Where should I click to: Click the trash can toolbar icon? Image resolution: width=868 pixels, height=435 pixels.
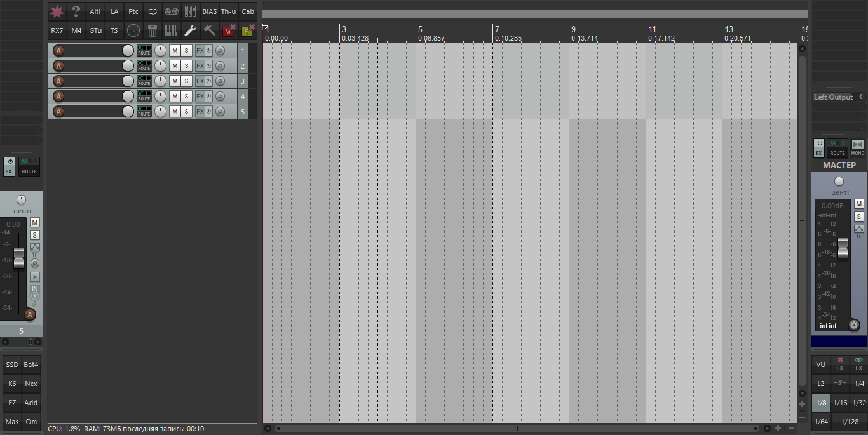point(152,30)
